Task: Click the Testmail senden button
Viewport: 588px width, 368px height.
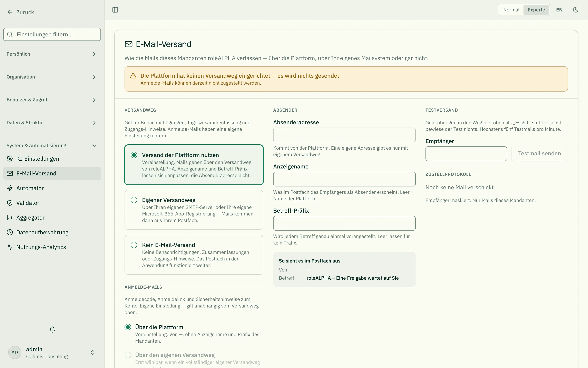Action: click(x=539, y=154)
